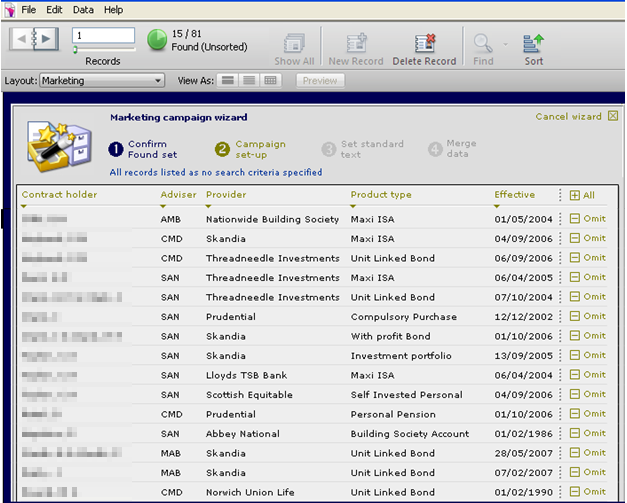
Task: Click the Confirm Found set step label
Action: [152, 149]
